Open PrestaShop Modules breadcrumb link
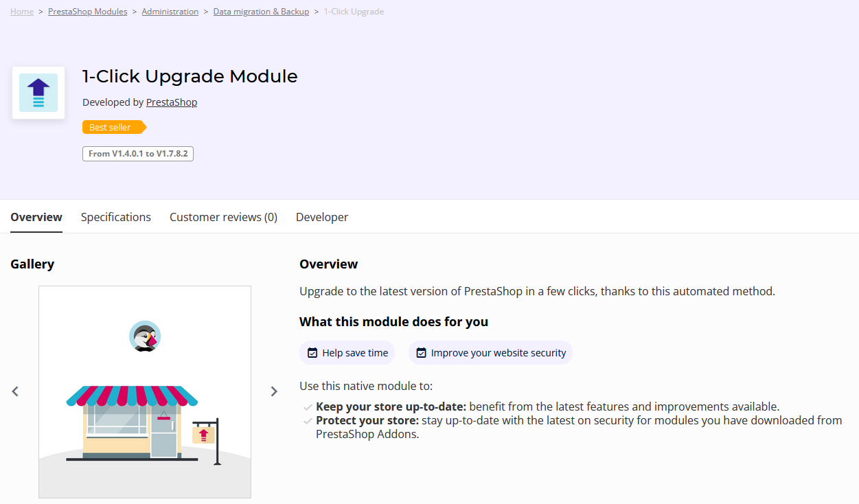The image size is (859, 504). pyautogui.click(x=88, y=12)
